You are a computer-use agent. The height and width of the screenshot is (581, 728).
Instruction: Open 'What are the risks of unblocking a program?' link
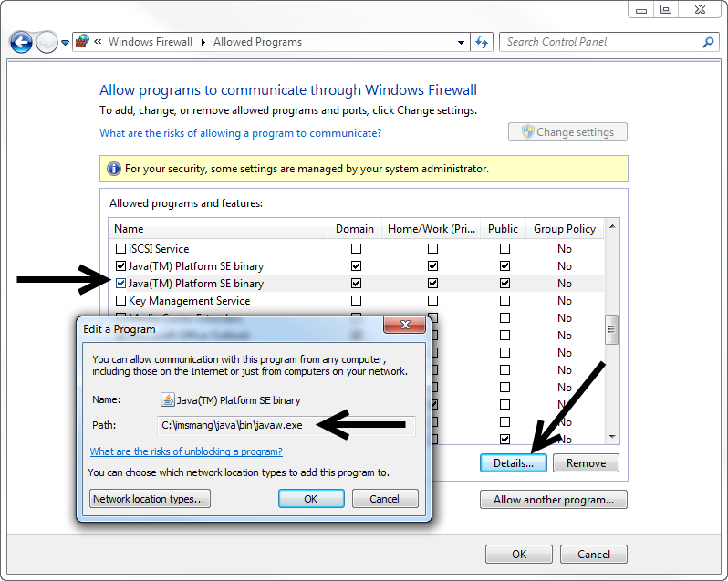point(186,451)
